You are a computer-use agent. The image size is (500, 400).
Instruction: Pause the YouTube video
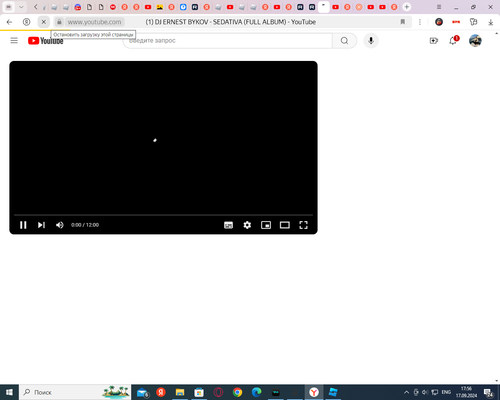pos(23,225)
